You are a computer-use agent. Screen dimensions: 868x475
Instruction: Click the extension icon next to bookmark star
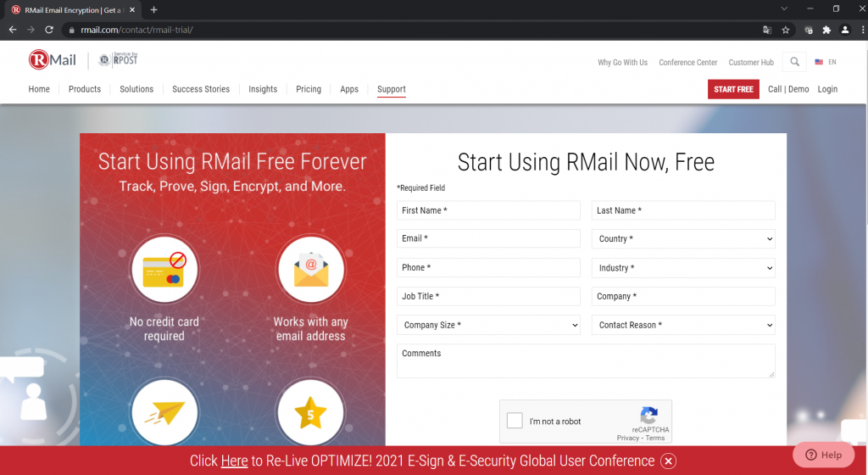pyautogui.click(x=808, y=30)
